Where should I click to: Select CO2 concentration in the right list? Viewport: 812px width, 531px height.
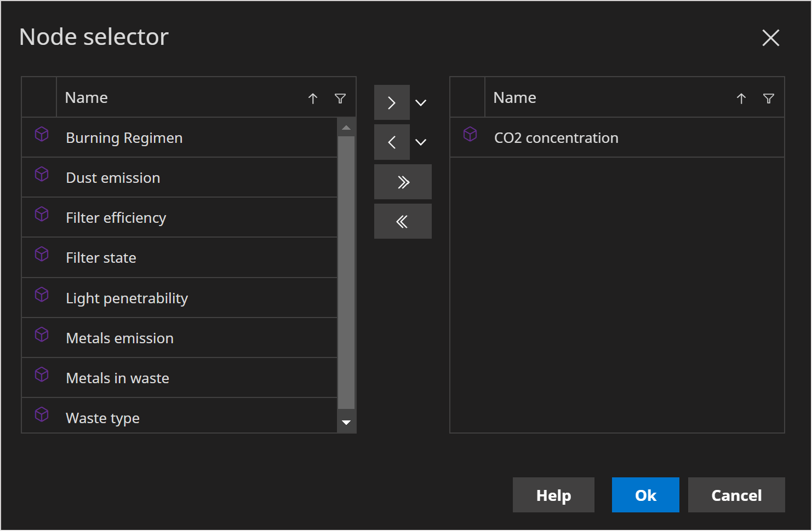[557, 137]
